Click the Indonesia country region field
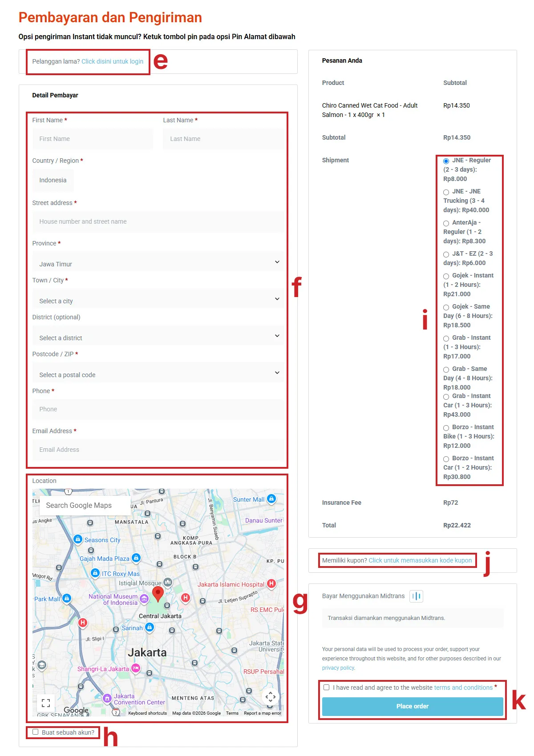 (x=53, y=180)
